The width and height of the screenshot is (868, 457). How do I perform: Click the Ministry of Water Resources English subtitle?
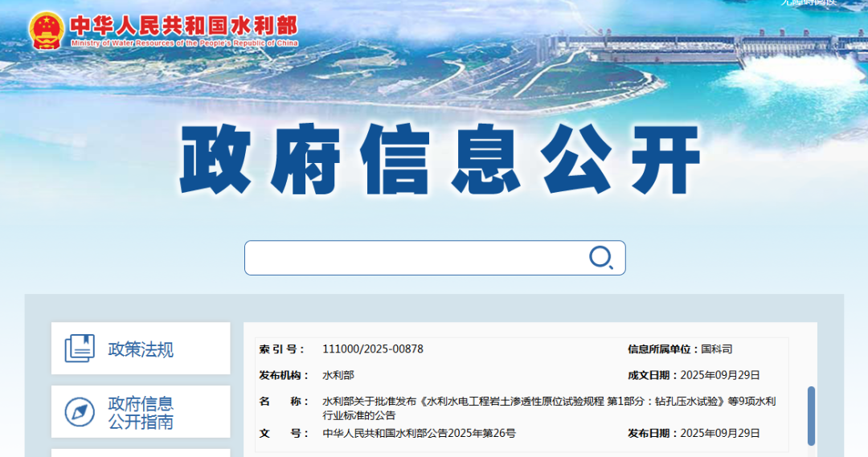[183, 43]
